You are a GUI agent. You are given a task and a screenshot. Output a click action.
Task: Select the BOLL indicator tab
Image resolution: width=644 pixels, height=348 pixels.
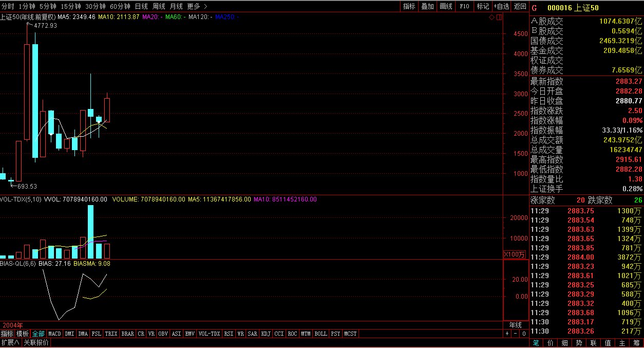320,334
